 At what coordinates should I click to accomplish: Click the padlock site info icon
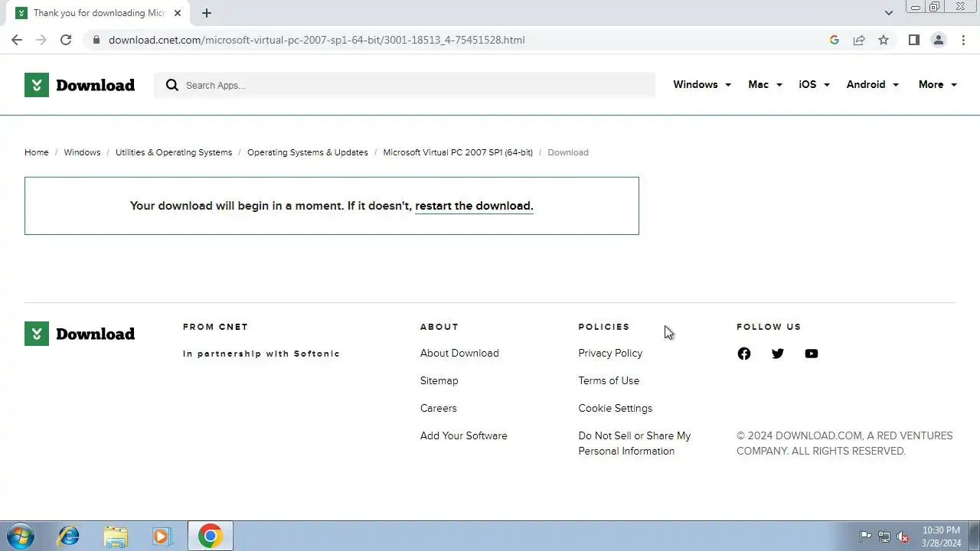pos(96,40)
